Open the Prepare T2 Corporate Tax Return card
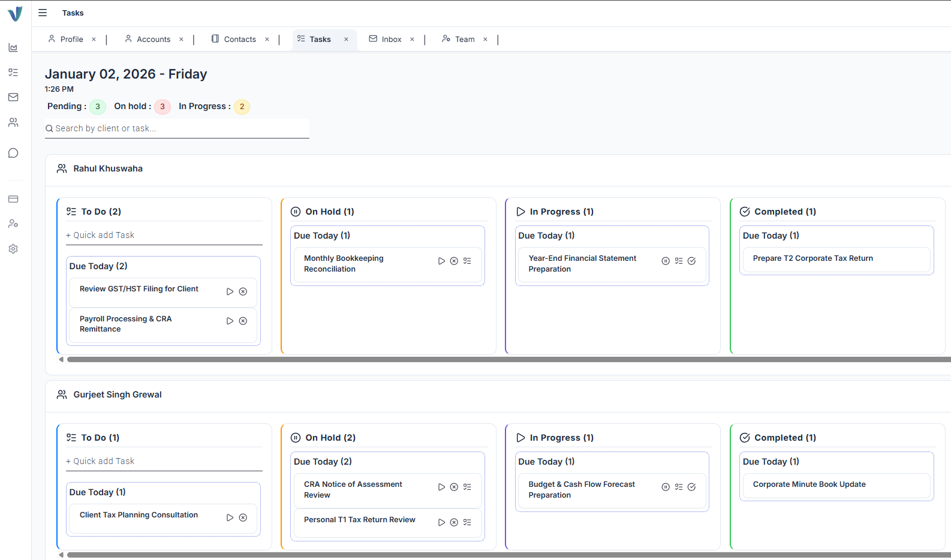Image resolution: width=951 pixels, height=560 pixels. tap(836, 259)
